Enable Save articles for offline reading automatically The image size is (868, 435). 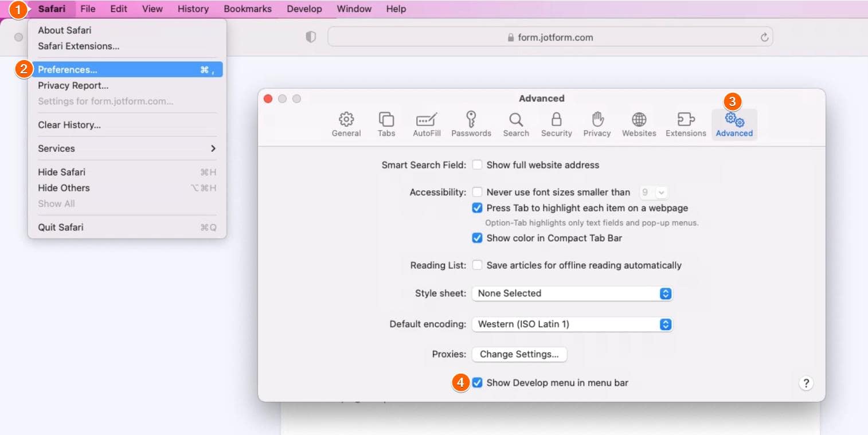(477, 265)
